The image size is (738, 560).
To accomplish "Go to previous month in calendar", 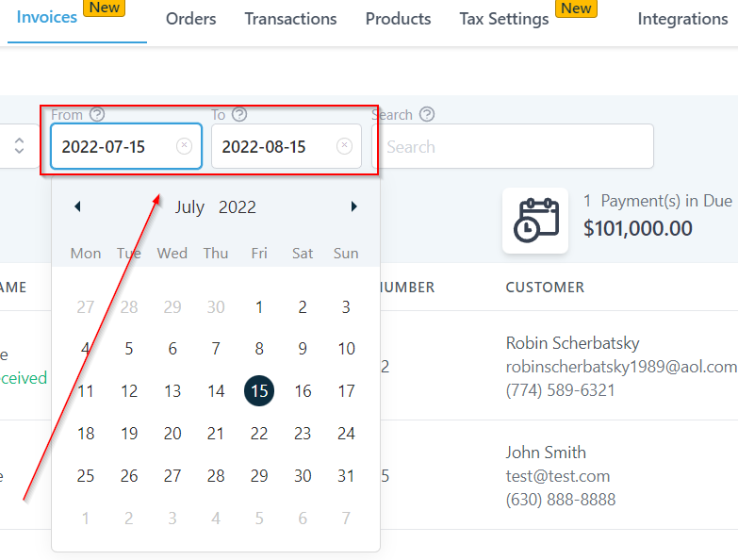I will [77, 206].
